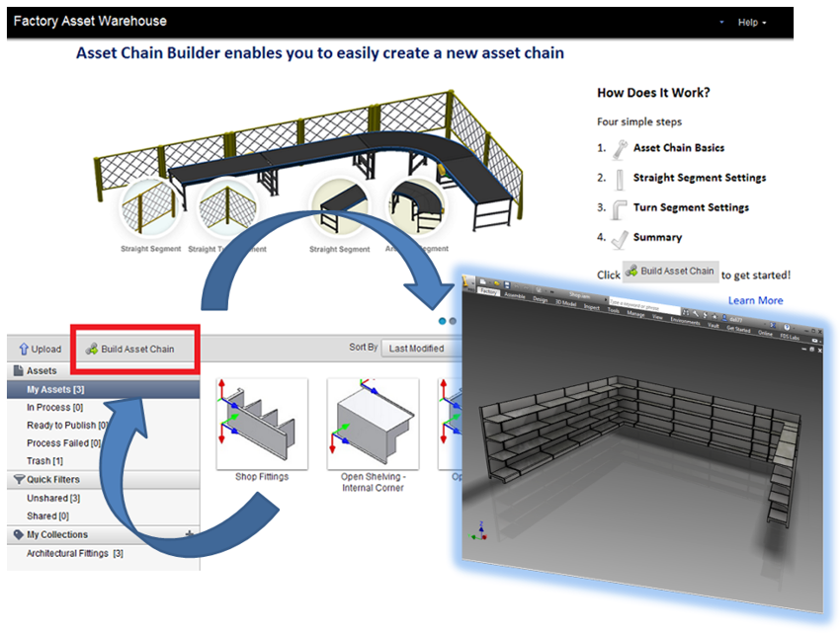Add new collection with plus icon
The height and width of the screenshot is (634, 840).
point(189,534)
